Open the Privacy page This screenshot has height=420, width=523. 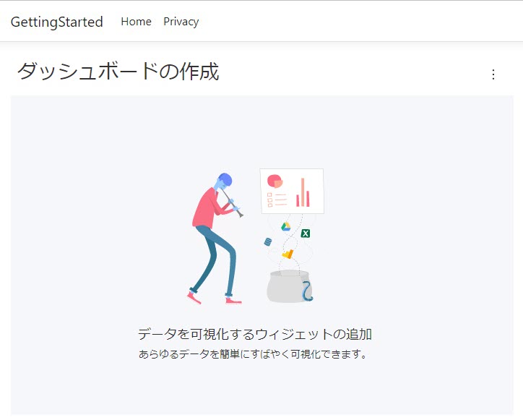point(181,22)
